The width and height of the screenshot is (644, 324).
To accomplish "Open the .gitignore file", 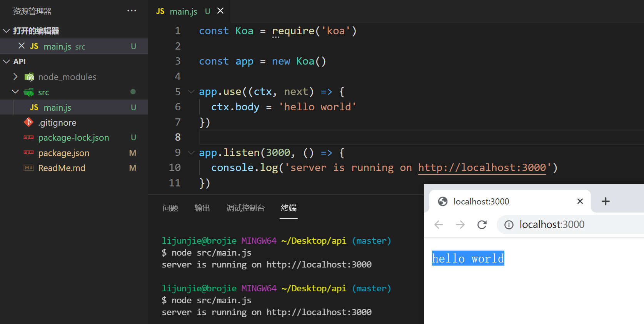I will 57,123.
